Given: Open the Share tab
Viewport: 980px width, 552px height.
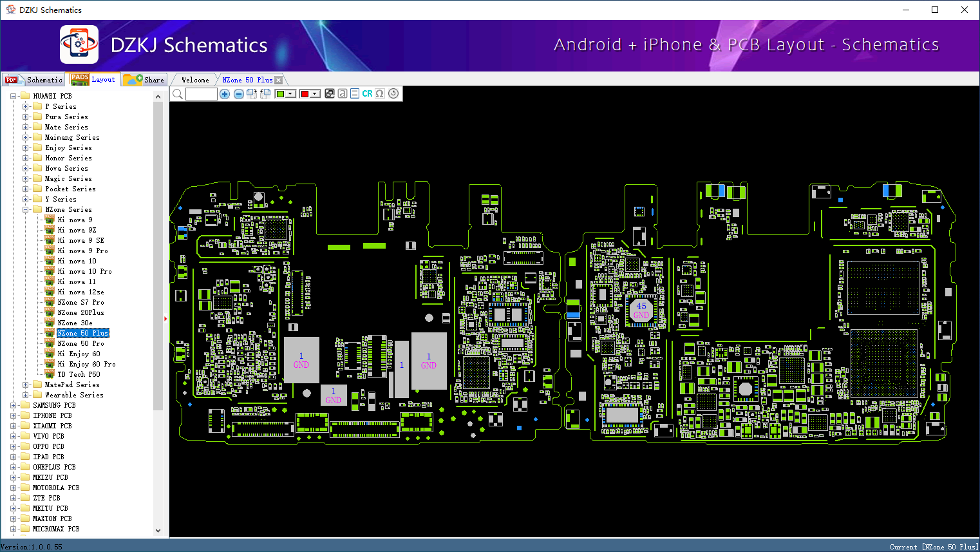Looking at the screenshot, I should pos(145,80).
